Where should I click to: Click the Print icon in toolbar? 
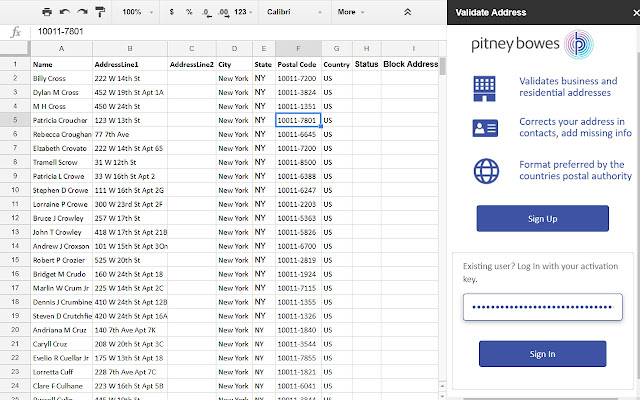pos(47,12)
